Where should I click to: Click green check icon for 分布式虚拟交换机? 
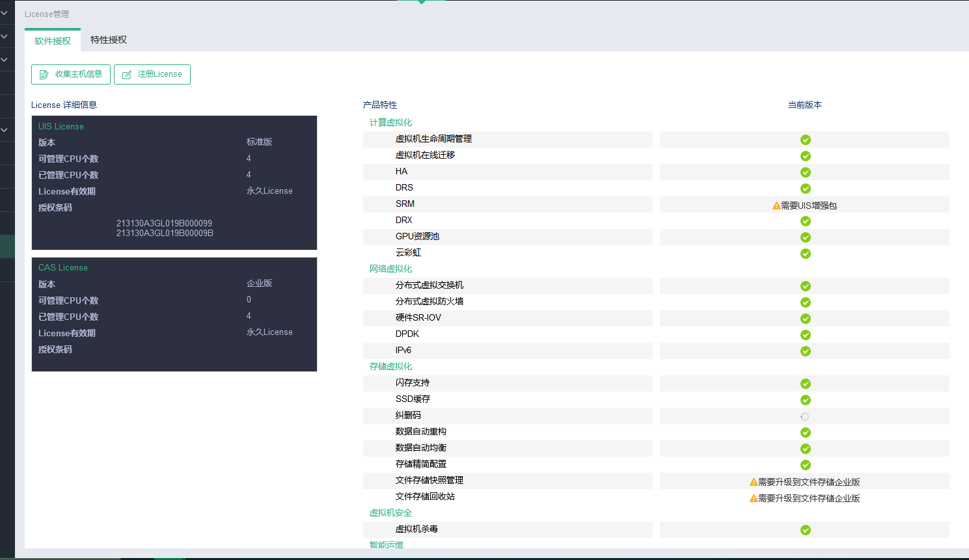[806, 286]
